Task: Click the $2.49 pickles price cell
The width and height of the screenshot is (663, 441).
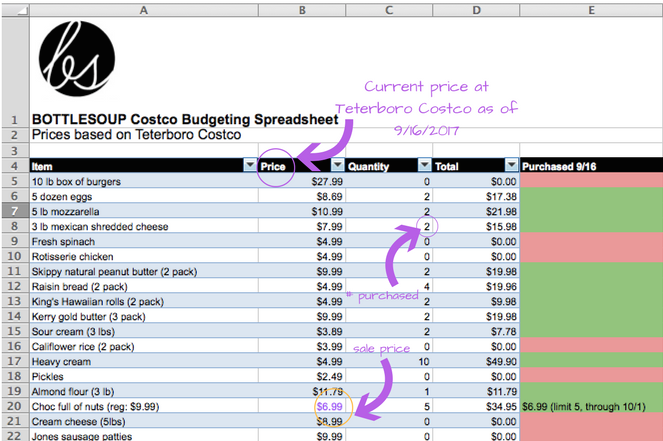Action: point(302,376)
